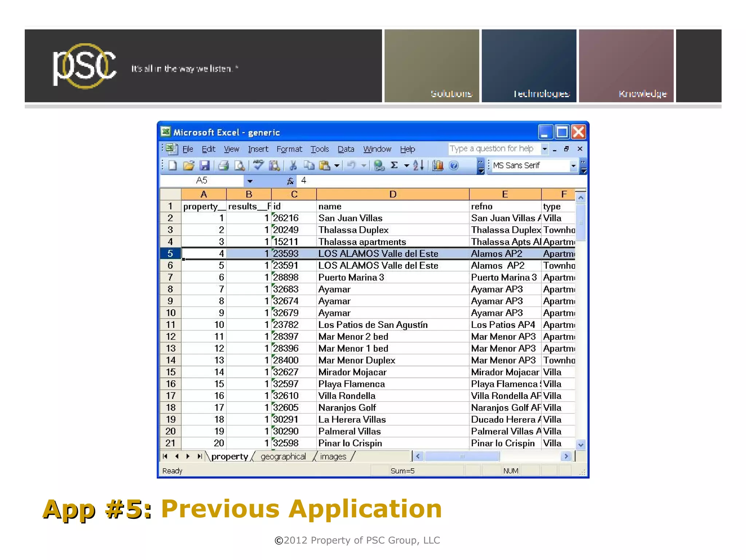Open the Window menu
The width and height of the screenshot is (746, 560).
tap(377, 149)
